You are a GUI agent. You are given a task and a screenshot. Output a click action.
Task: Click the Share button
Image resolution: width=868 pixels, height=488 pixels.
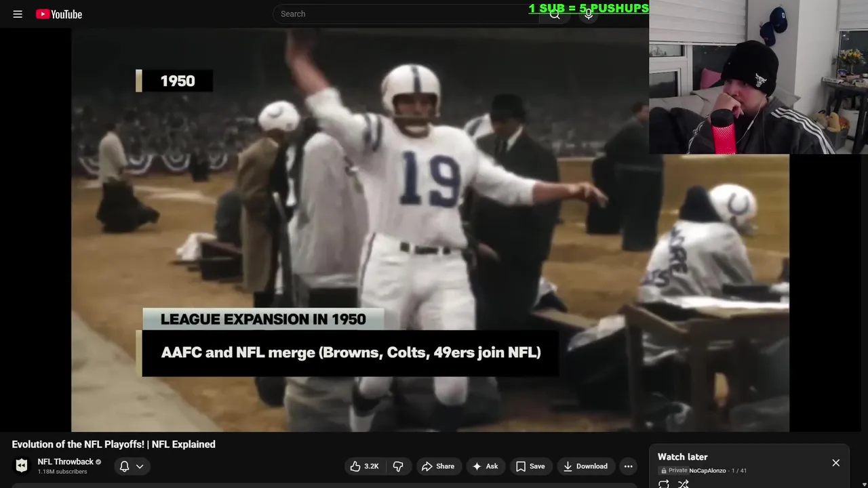[x=438, y=466]
